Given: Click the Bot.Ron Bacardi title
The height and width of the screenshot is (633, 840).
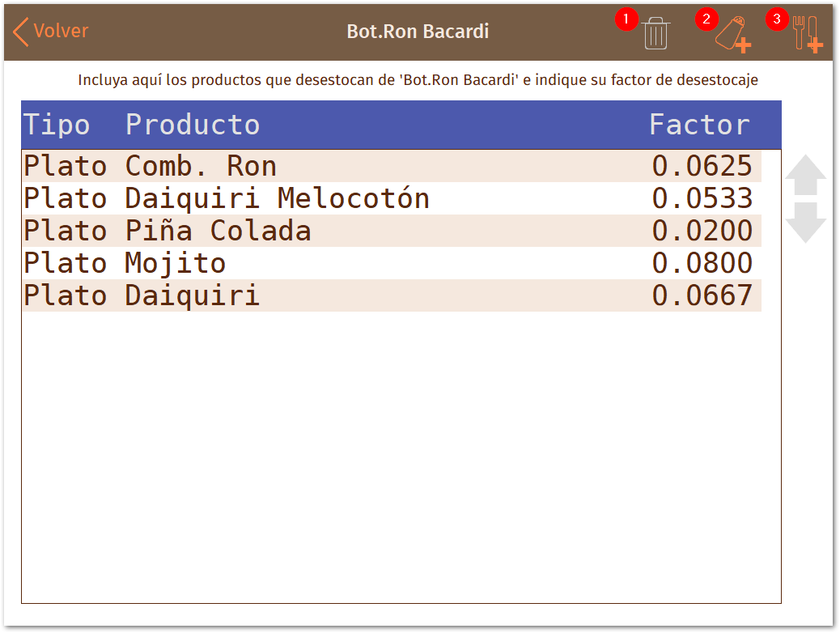Looking at the screenshot, I should (x=418, y=32).
